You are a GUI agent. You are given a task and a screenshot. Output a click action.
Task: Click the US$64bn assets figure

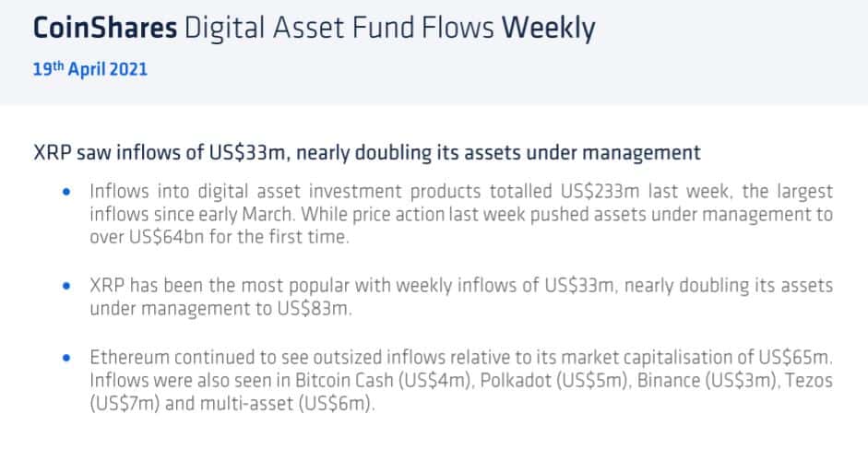click(x=167, y=237)
